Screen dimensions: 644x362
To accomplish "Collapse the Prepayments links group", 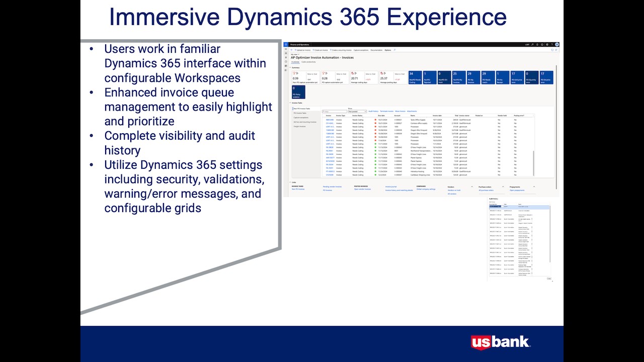I will 534,187.
